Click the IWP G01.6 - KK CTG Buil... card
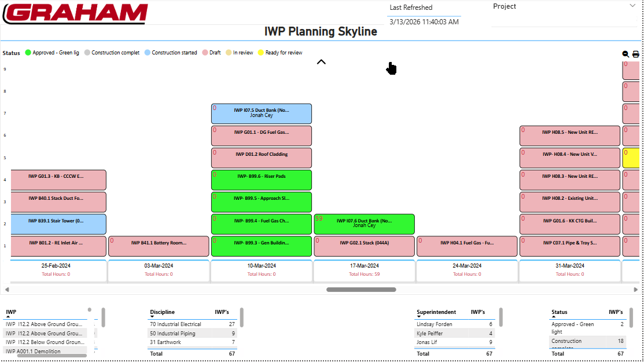The image size is (644, 362). coord(570,224)
